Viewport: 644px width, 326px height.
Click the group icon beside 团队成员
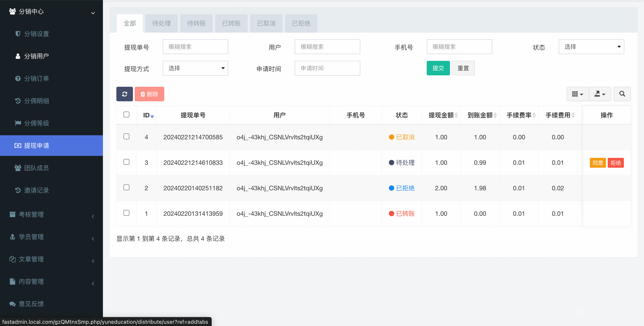pos(18,168)
